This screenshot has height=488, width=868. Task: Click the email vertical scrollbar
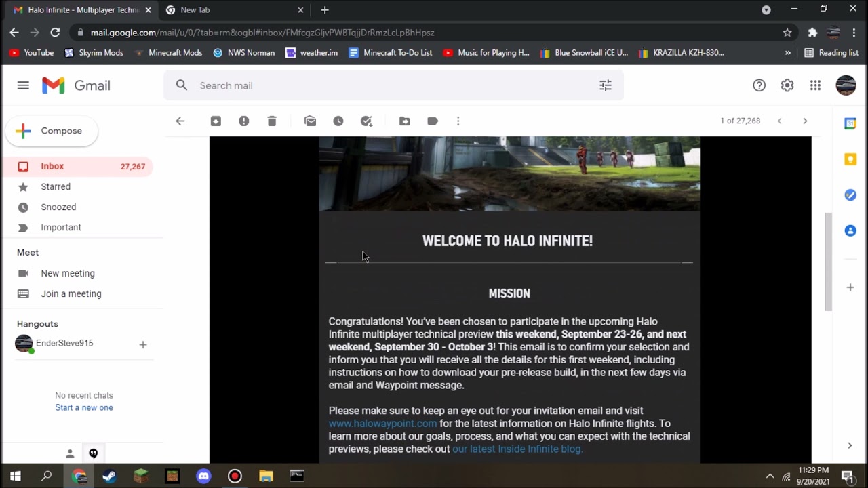pos(828,262)
